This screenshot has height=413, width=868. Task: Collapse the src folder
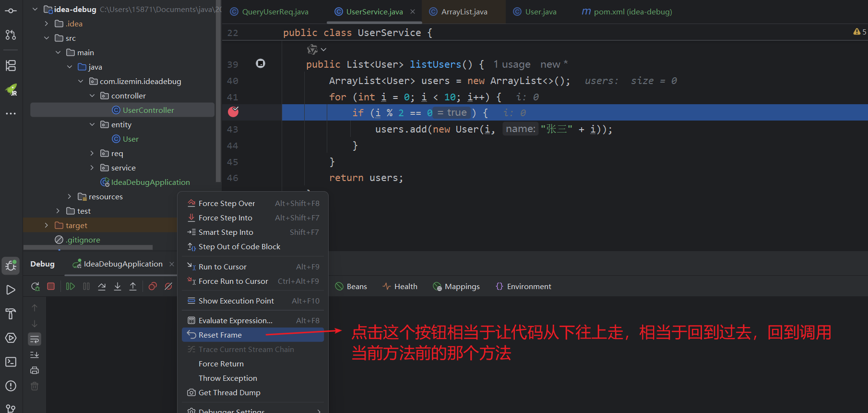point(47,38)
